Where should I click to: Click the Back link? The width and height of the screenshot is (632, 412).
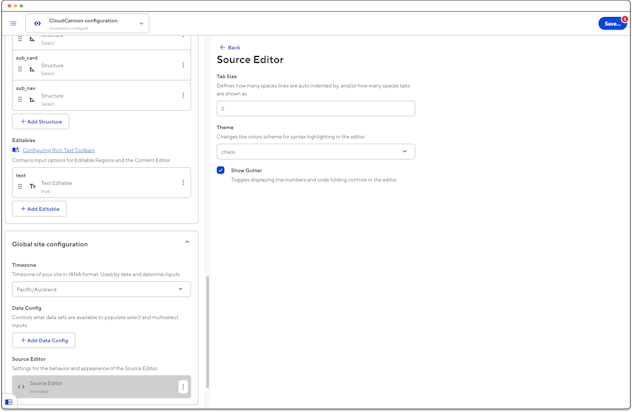pyautogui.click(x=230, y=48)
